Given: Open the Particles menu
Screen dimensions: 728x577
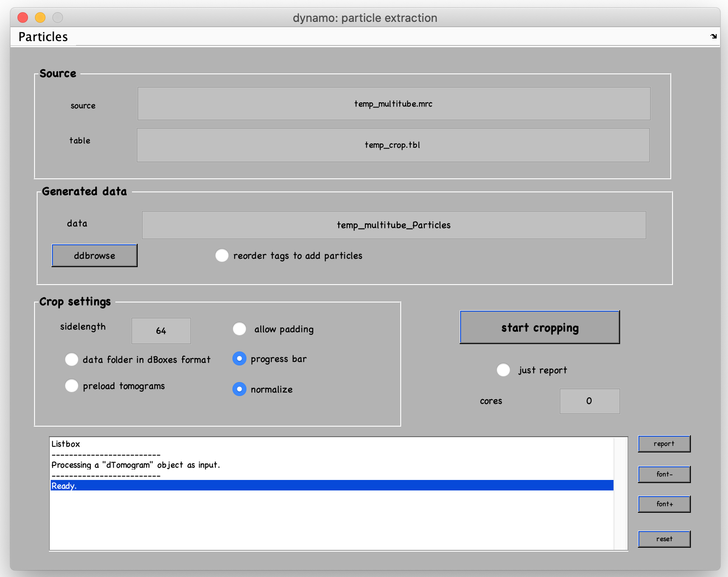Looking at the screenshot, I should tap(43, 37).
